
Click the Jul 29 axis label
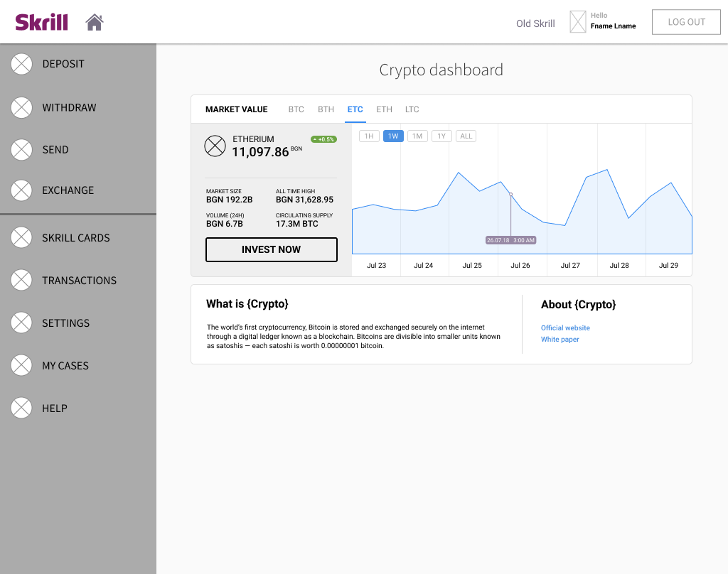tap(668, 266)
